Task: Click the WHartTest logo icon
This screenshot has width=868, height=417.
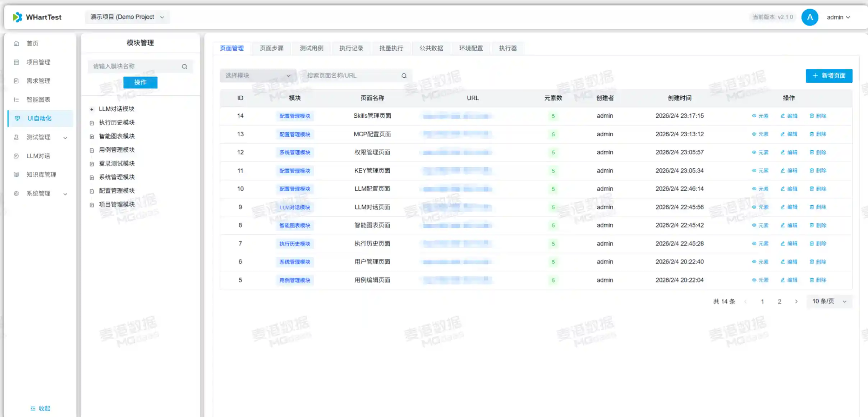Action: click(17, 17)
